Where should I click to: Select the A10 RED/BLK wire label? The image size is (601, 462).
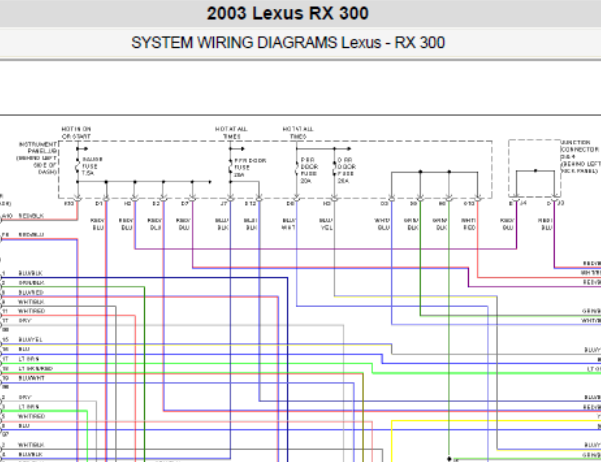pyautogui.click(x=23, y=216)
